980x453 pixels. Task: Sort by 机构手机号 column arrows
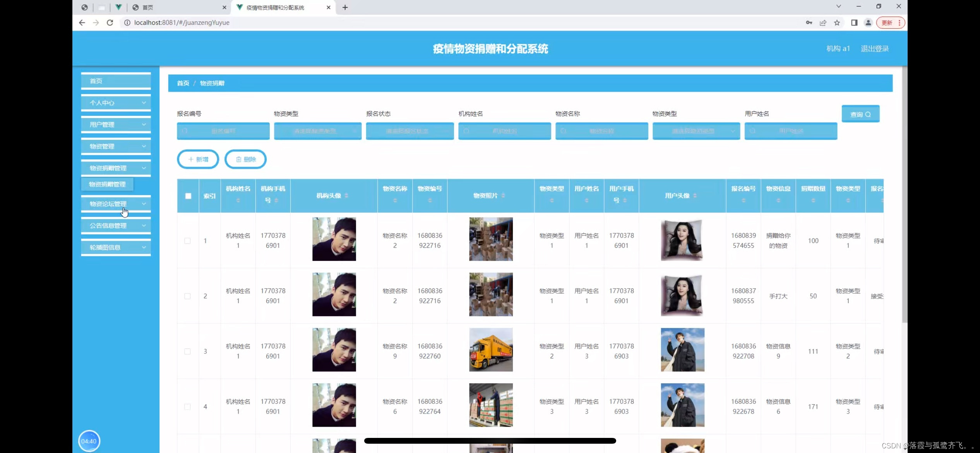tap(276, 201)
